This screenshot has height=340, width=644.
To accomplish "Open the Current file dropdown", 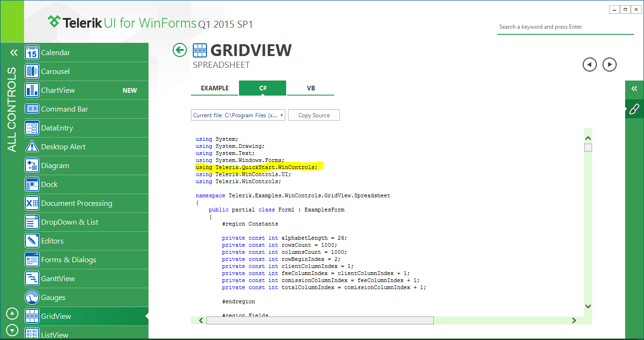I will pos(238,115).
